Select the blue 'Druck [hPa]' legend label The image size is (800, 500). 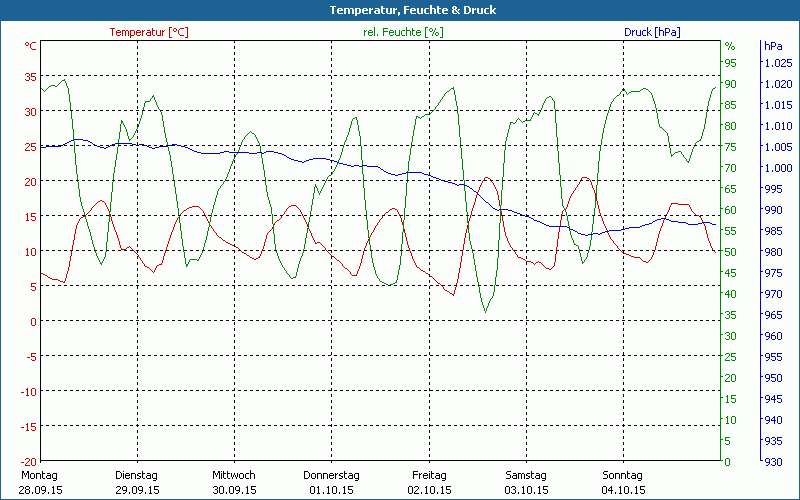652,32
